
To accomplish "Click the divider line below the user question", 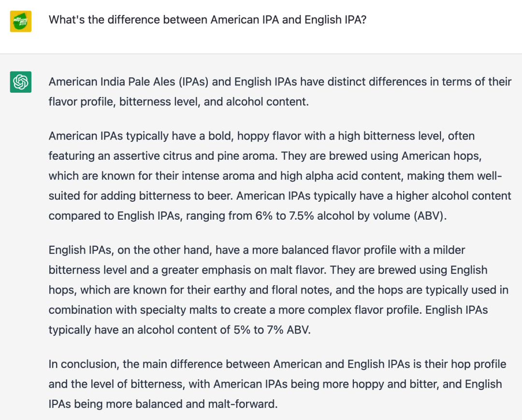I will click(261, 54).
